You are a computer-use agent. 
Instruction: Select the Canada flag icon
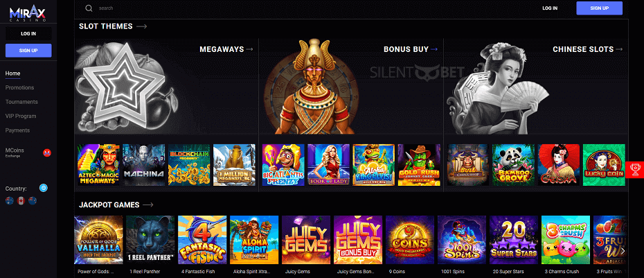pyautogui.click(x=21, y=200)
